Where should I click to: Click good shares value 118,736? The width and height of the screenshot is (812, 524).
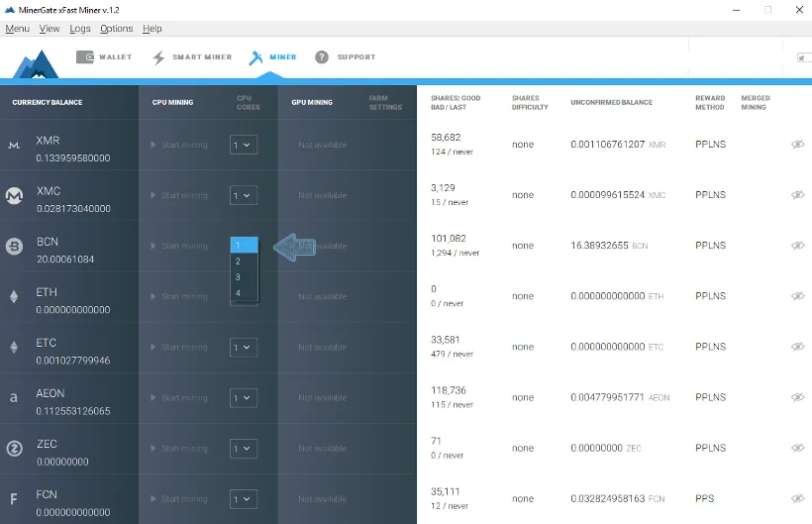tap(449, 390)
